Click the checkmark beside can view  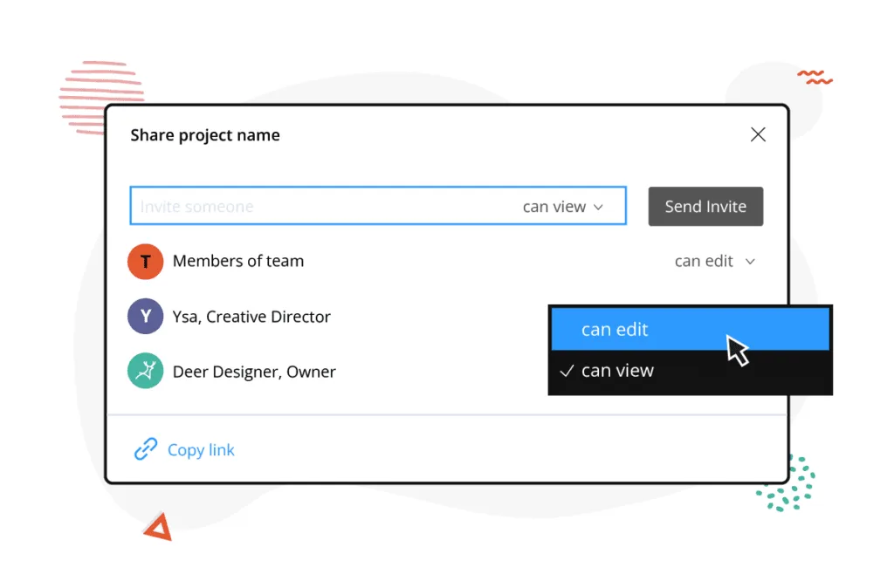(x=567, y=371)
